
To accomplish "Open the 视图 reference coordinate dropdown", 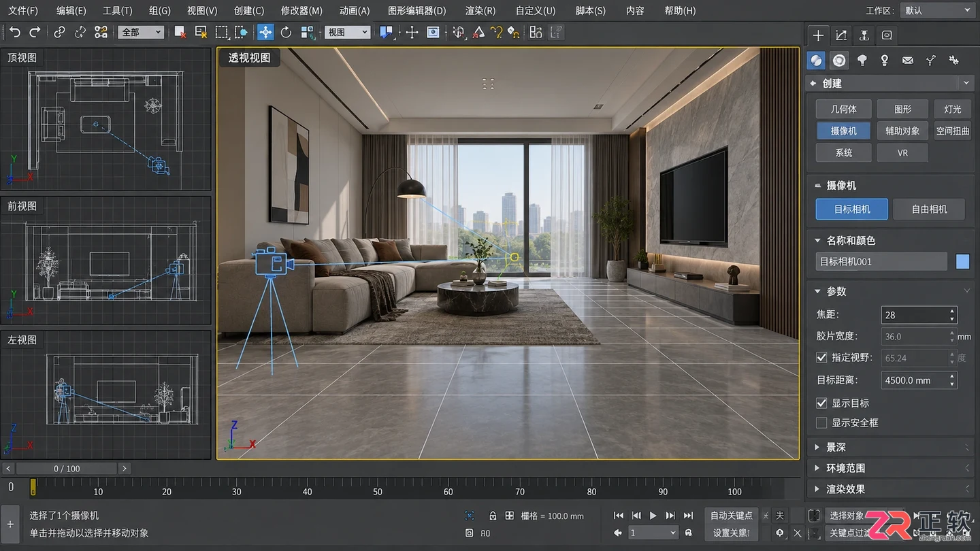I will pyautogui.click(x=347, y=32).
